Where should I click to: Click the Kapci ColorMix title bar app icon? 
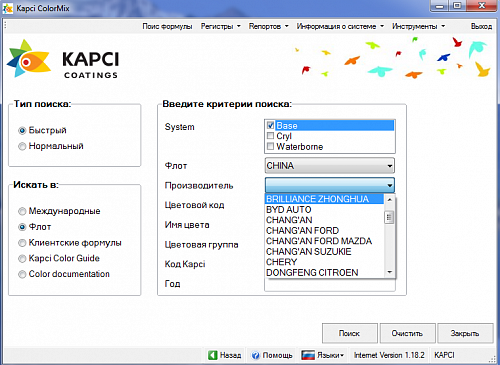point(7,8)
